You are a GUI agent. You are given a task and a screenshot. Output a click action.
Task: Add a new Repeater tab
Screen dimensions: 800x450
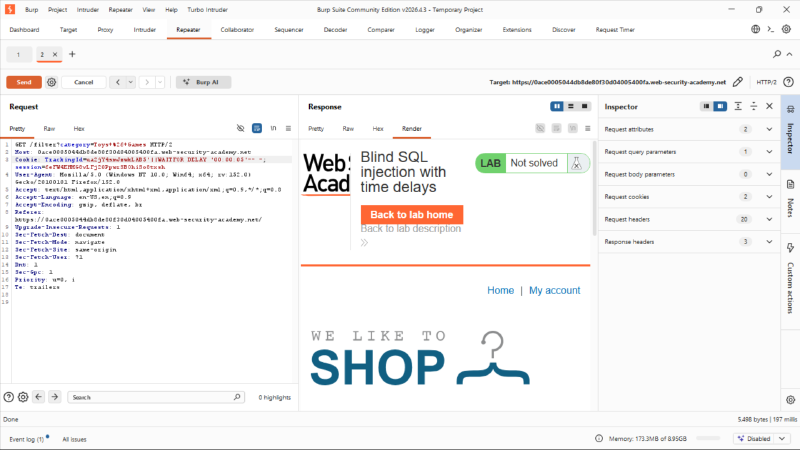pos(72,54)
